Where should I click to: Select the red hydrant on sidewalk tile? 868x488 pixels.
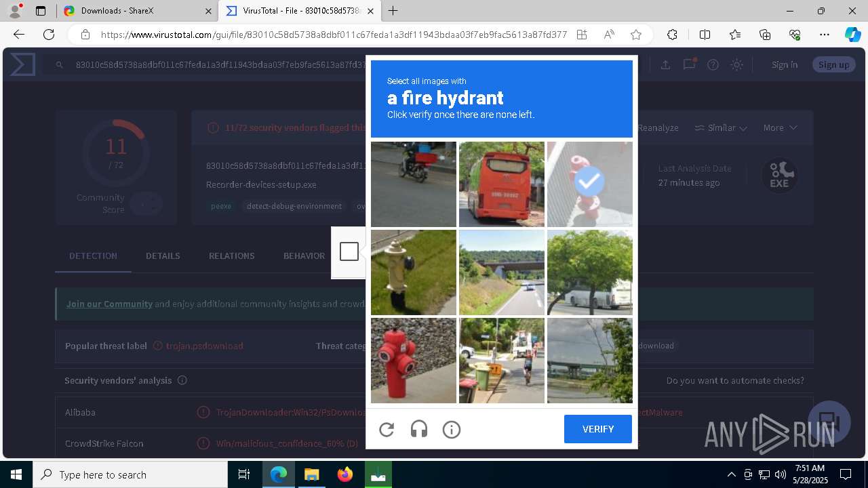(414, 361)
